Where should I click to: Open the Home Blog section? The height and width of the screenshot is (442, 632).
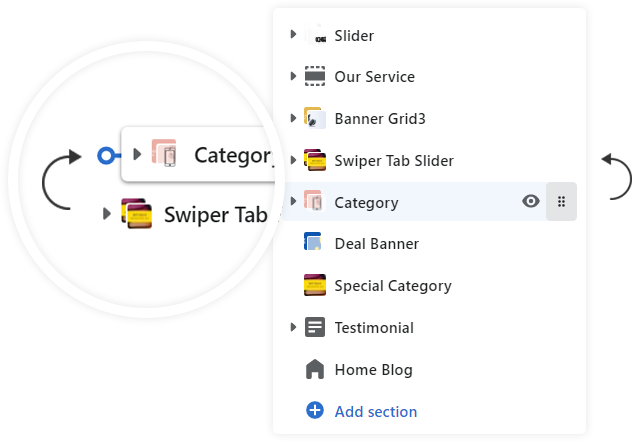(x=373, y=369)
